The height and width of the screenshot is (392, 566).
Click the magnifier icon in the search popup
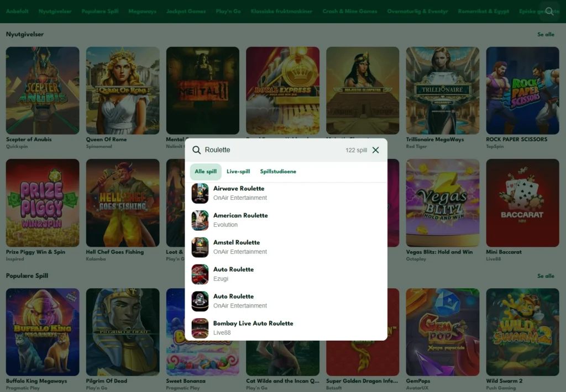[x=196, y=150]
